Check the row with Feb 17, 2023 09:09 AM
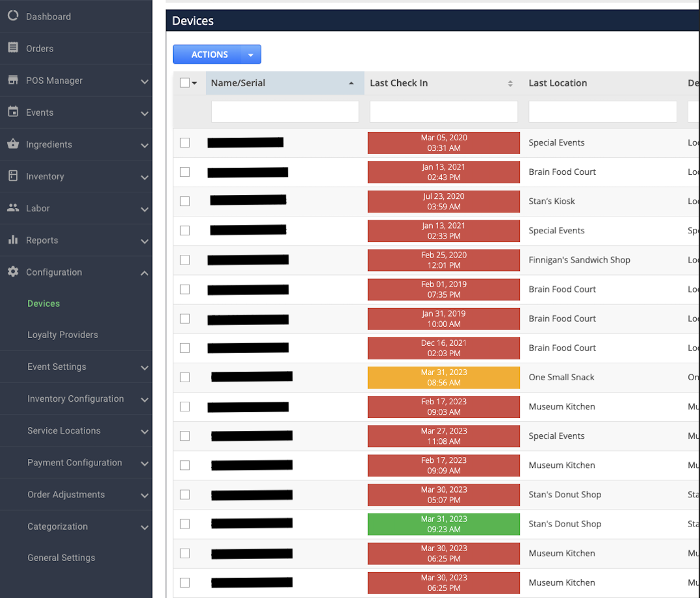 [x=185, y=465]
